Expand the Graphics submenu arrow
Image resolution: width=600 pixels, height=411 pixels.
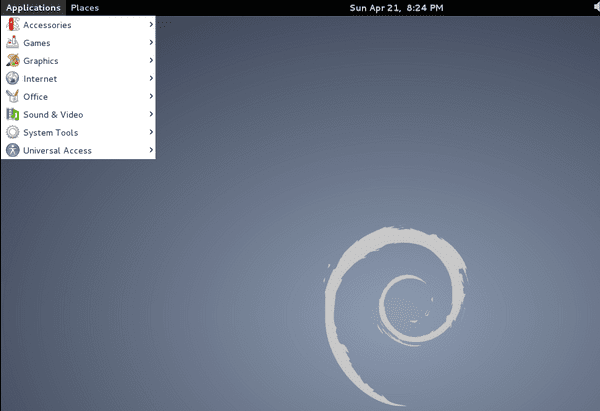[x=151, y=60]
